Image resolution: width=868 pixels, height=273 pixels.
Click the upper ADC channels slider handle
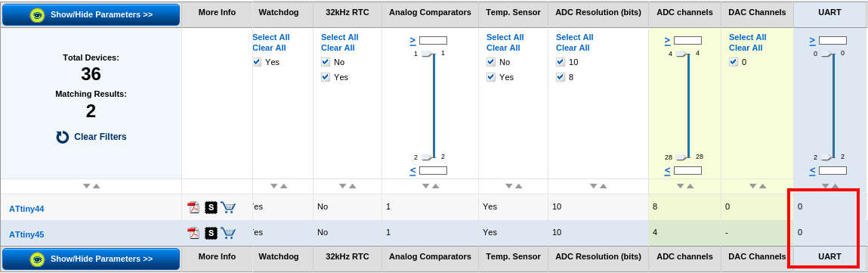pos(681,54)
